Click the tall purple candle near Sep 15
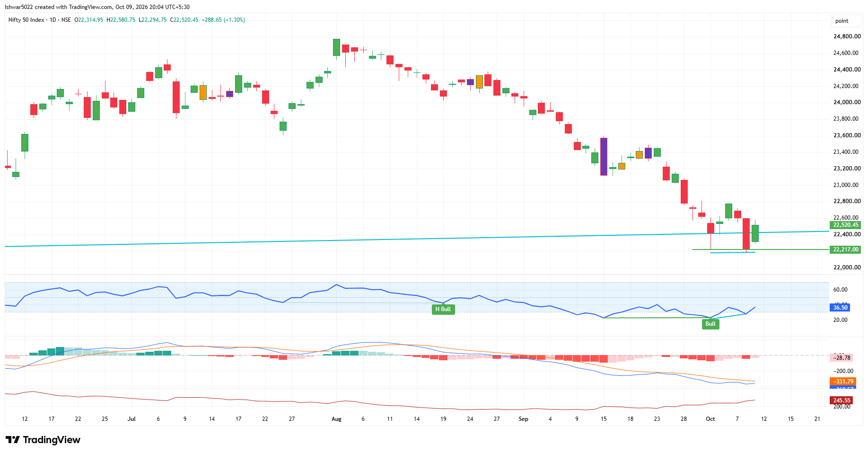The image size is (868, 454). tap(604, 157)
